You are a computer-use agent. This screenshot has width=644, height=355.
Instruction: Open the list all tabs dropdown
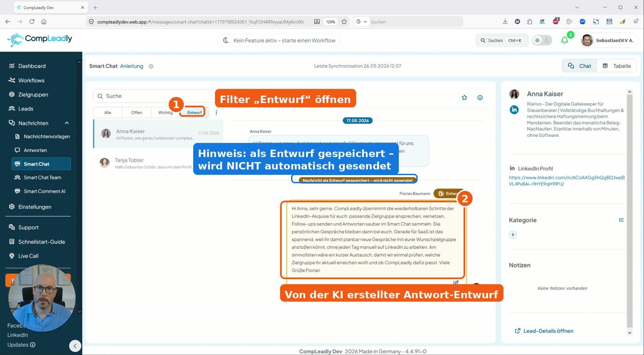coord(577,7)
